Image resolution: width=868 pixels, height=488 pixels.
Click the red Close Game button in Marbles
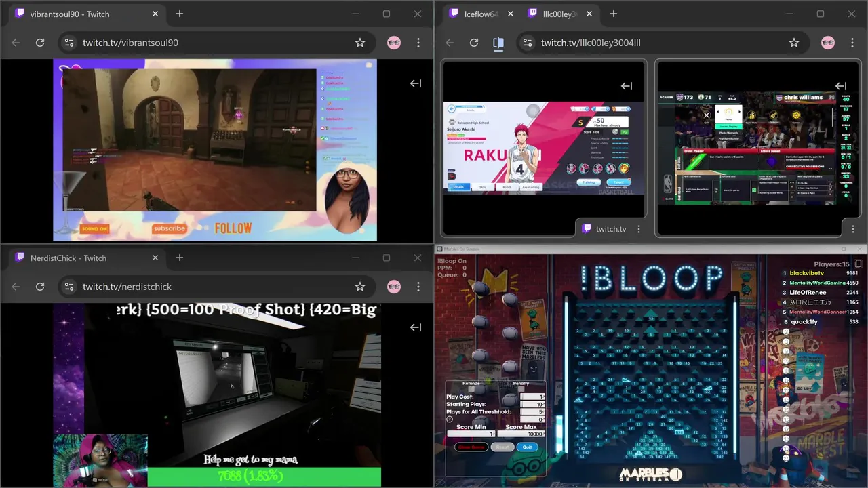point(472,447)
